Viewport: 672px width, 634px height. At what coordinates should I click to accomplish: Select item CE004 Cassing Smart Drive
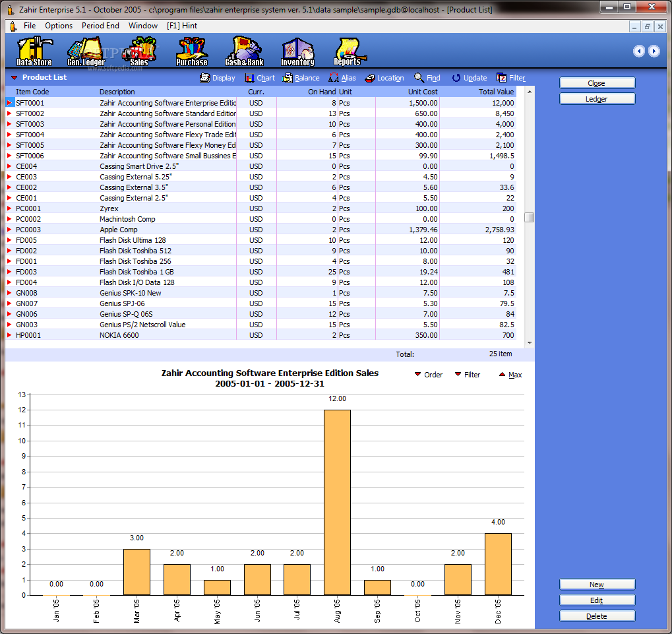(260, 166)
